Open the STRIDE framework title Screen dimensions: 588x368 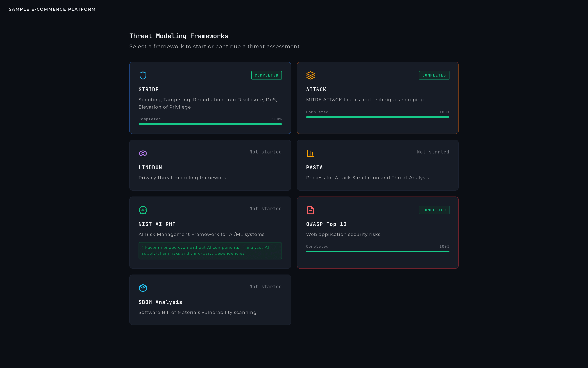coord(148,90)
